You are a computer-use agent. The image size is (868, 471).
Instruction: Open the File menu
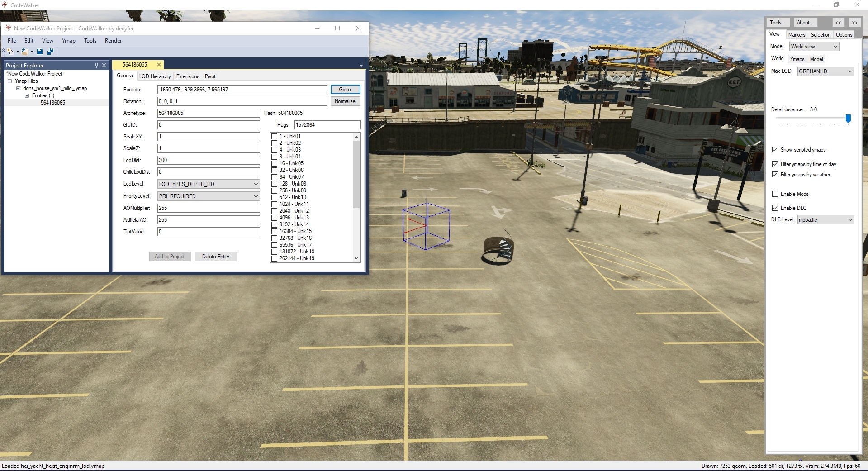(x=12, y=41)
